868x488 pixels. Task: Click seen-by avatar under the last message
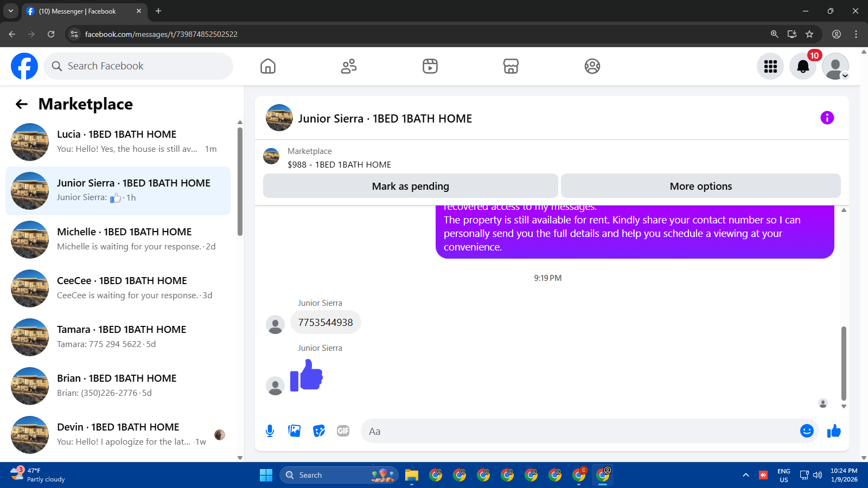point(823,403)
